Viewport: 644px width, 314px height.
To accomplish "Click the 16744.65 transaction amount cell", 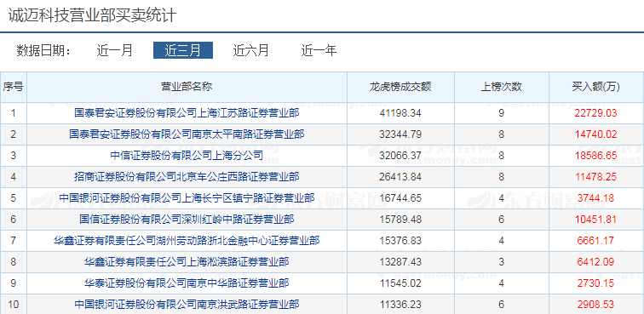I will tap(400, 198).
